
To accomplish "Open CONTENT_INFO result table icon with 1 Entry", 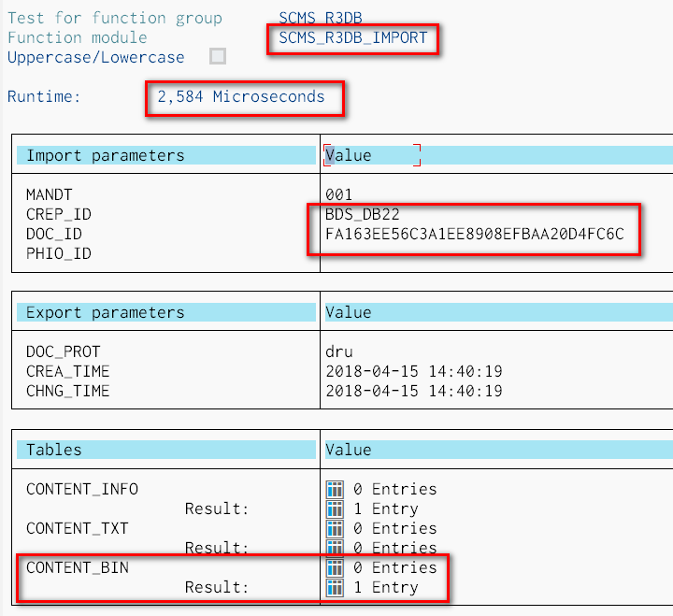I will tap(335, 509).
